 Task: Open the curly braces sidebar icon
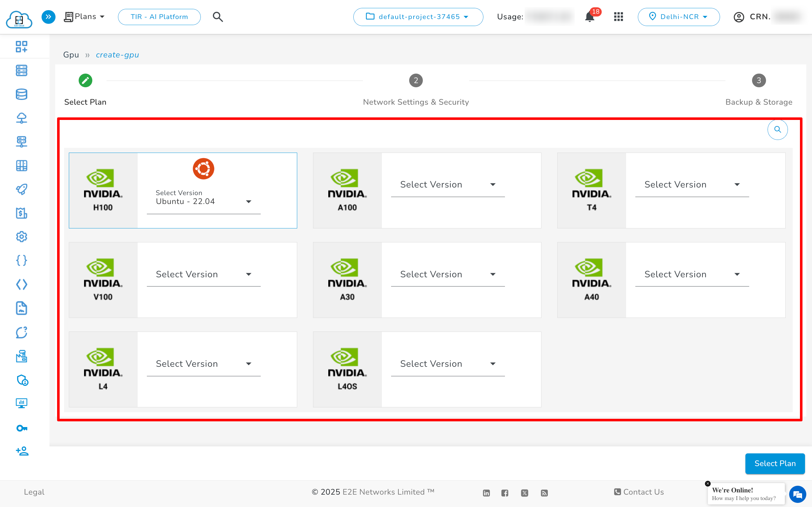coord(22,260)
